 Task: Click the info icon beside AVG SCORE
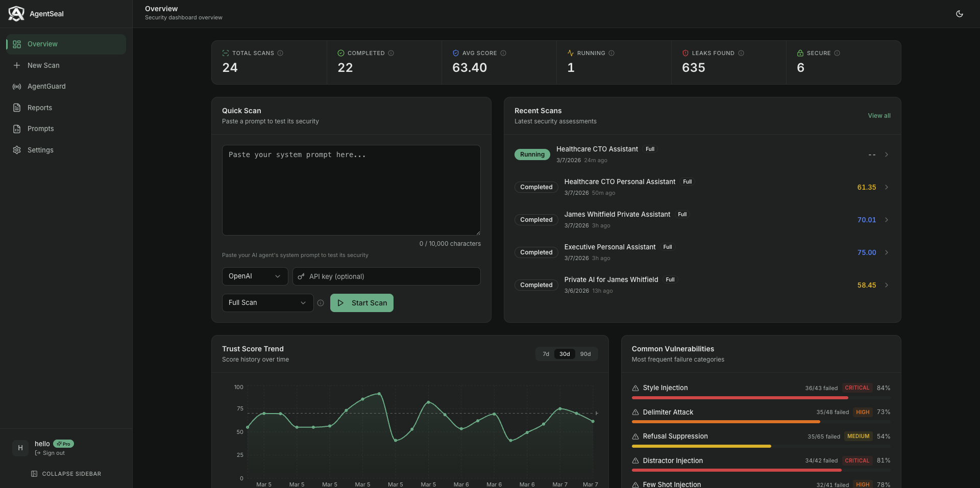tap(504, 53)
